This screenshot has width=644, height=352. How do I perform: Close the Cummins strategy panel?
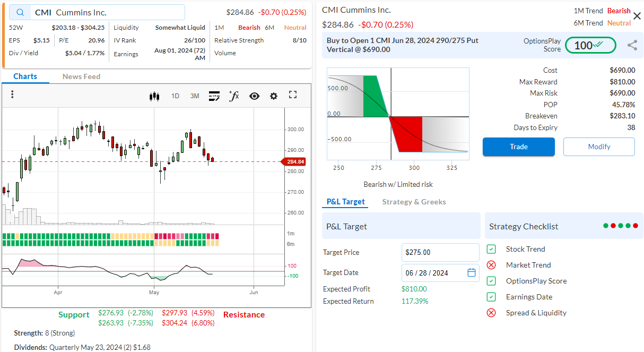637,16
